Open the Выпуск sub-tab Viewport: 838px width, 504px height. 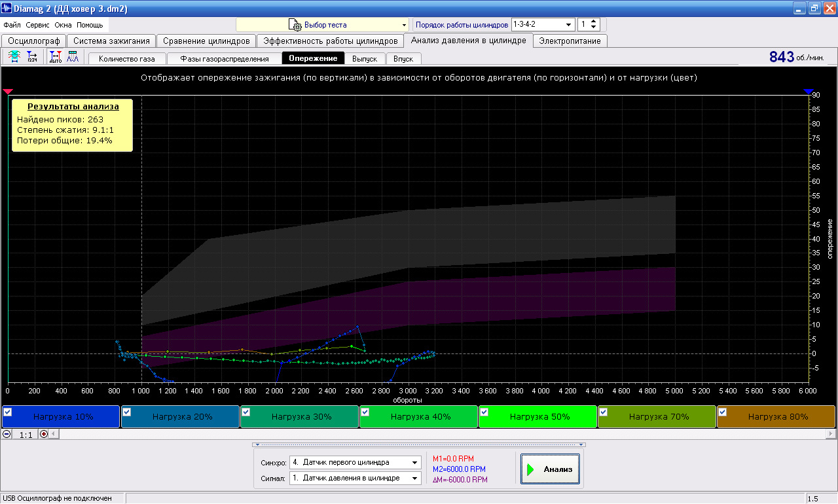pos(365,58)
